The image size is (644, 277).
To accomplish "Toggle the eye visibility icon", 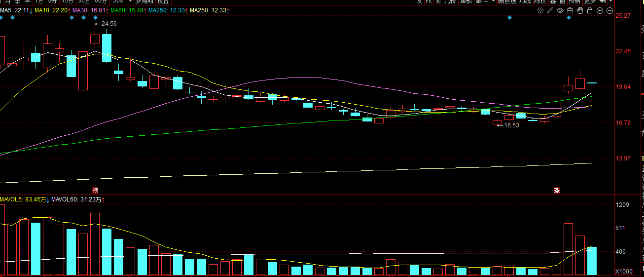I will pyautogui.click(x=560, y=10).
